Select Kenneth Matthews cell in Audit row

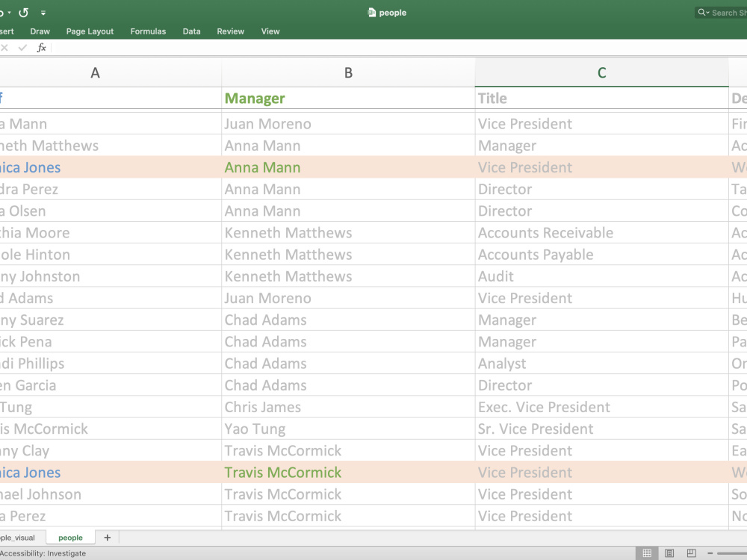[348, 276]
